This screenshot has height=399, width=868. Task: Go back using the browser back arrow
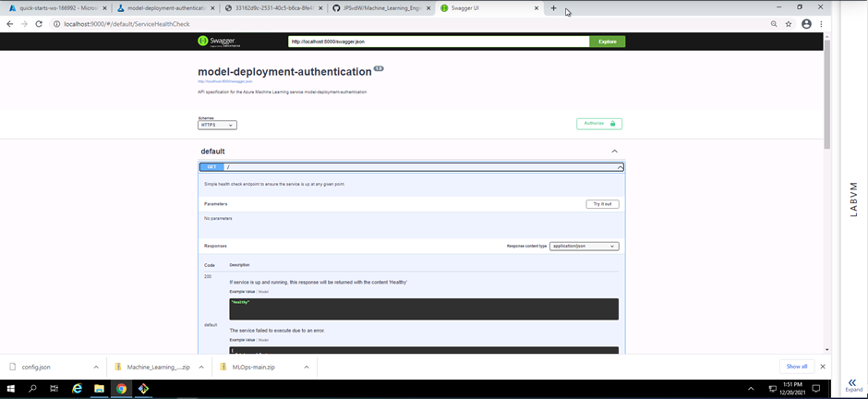tap(10, 24)
